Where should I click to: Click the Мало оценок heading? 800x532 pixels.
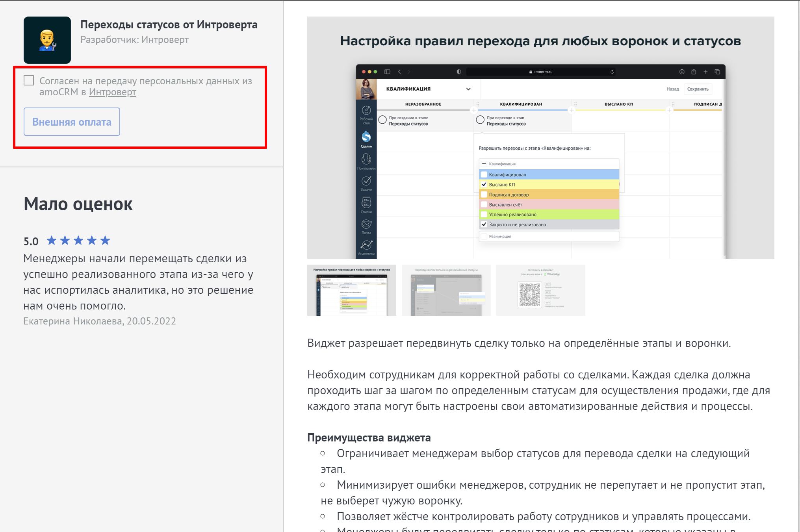pyautogui.click(x=78, y=204)
